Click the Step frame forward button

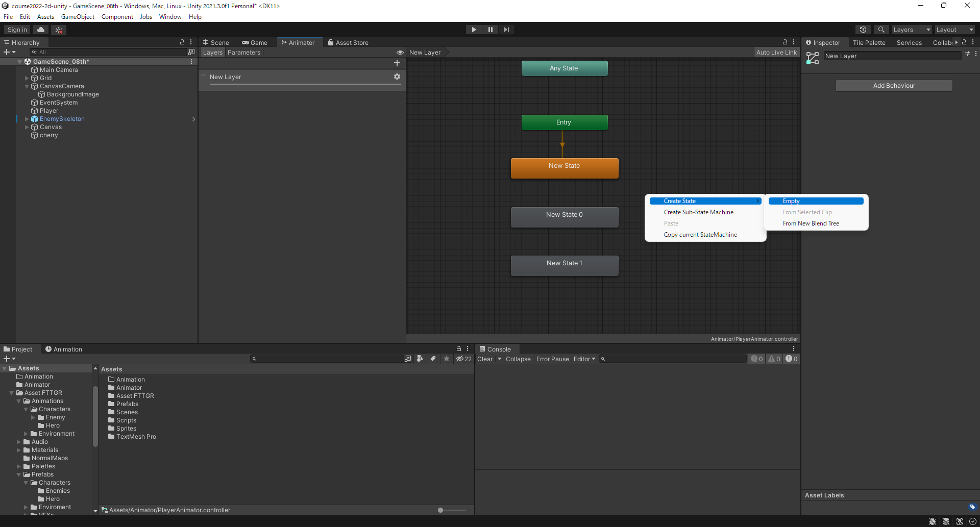coord(506,30)
